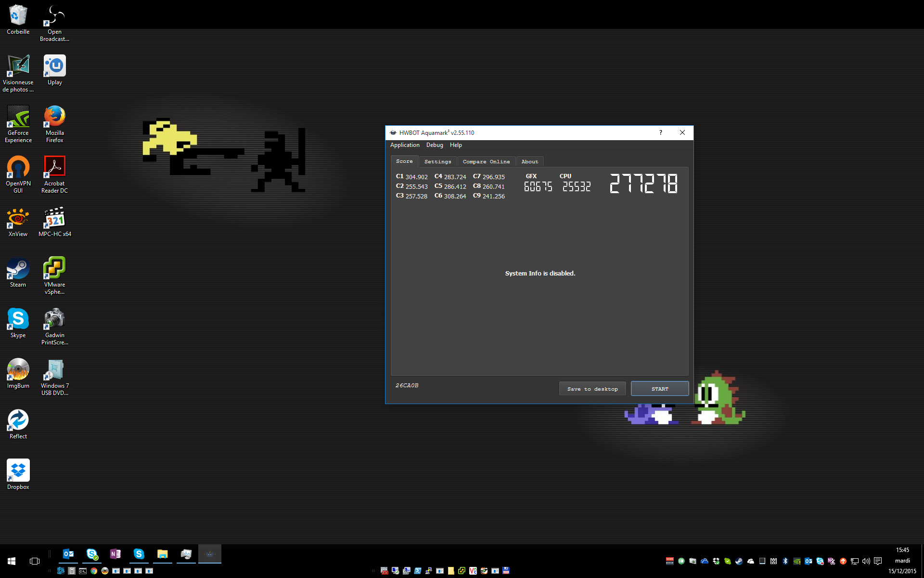Image resolution: width=924 pixels, height=578 pixels.
Task: Open the command prompt quick launch icon
Action: 83,571
